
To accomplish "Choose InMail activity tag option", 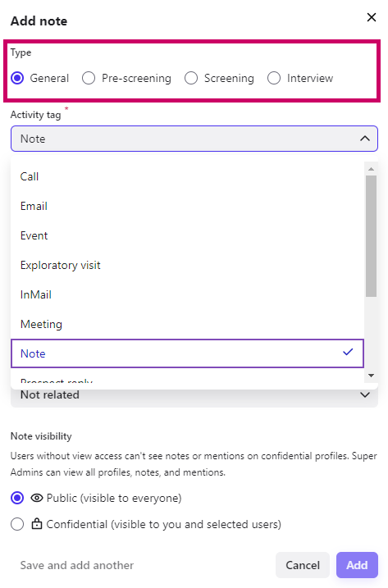I will click(x=187, y=294).
